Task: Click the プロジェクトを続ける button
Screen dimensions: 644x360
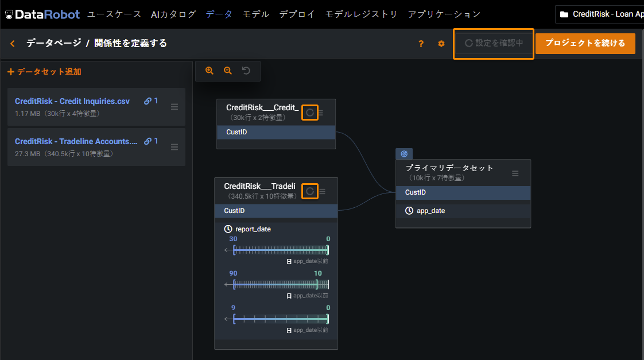Action: (585, 44)
